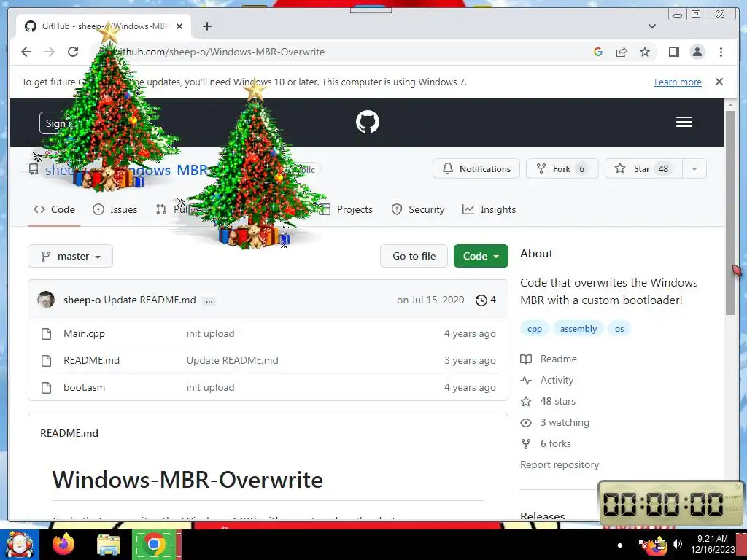Open the GitHub hamburger navigation menu
This screenshot has height=560, width=747.
684,122
